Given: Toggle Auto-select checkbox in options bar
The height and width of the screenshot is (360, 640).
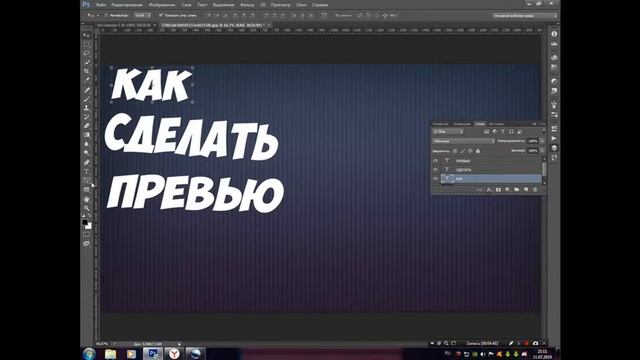Looking at the screenshot, I should (106, 15).
